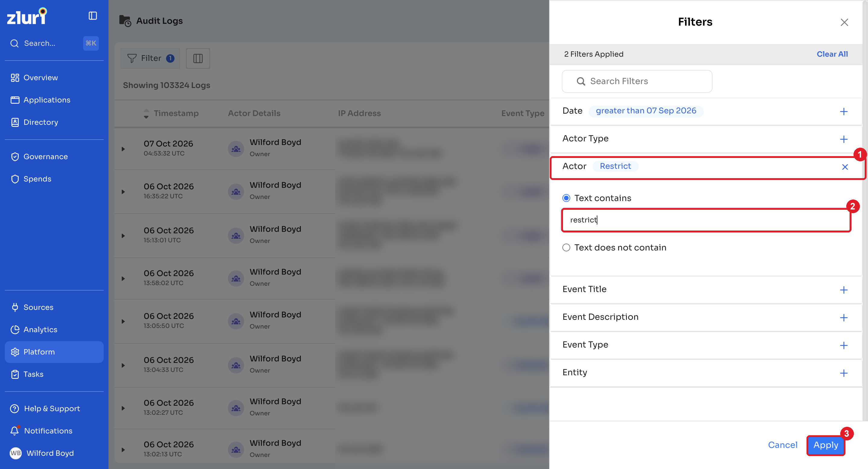Screen dimensions: 868x469
Task: Click the WB user avatar
Action: [x=15, y=452]
